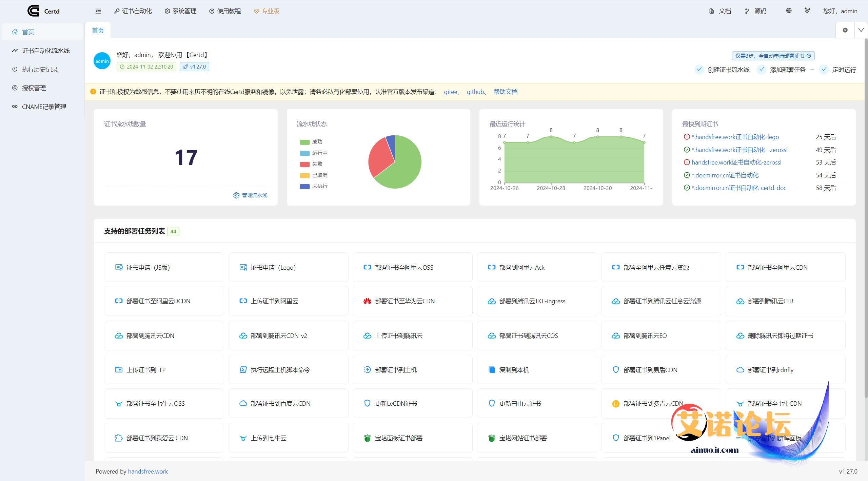Click the 证书申请 (Lego) card icon
The image size is (868, 481).
[x=243, y=267]
